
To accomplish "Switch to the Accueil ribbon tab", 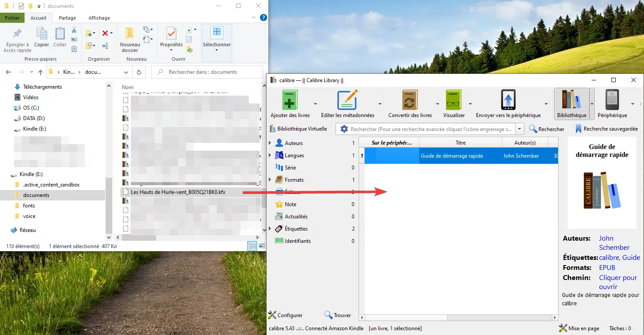I will (x=38, y=18).
